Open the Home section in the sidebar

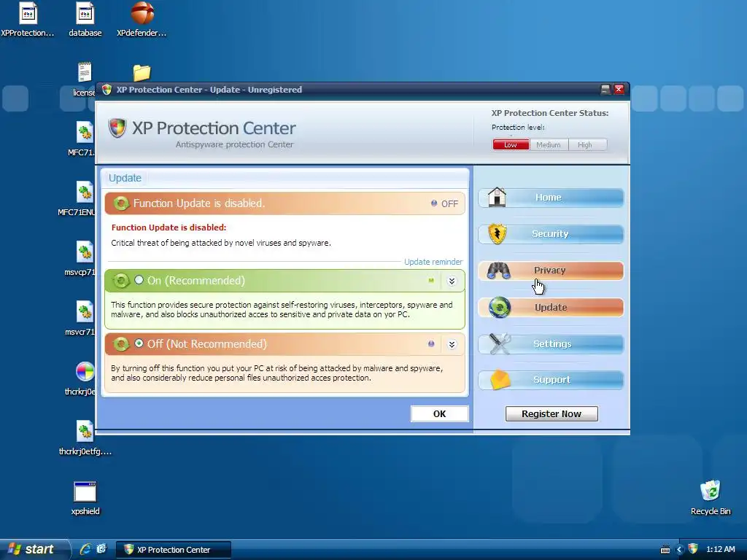[x=551, y=198]
